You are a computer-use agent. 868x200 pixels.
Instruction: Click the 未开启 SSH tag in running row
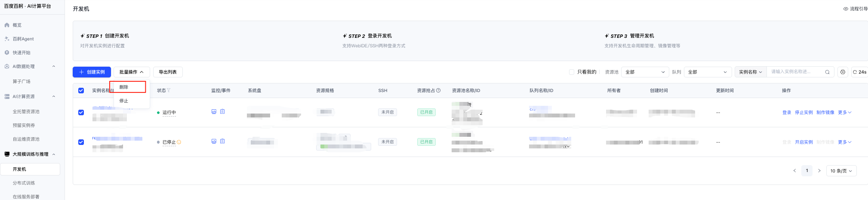click(388, 112)
